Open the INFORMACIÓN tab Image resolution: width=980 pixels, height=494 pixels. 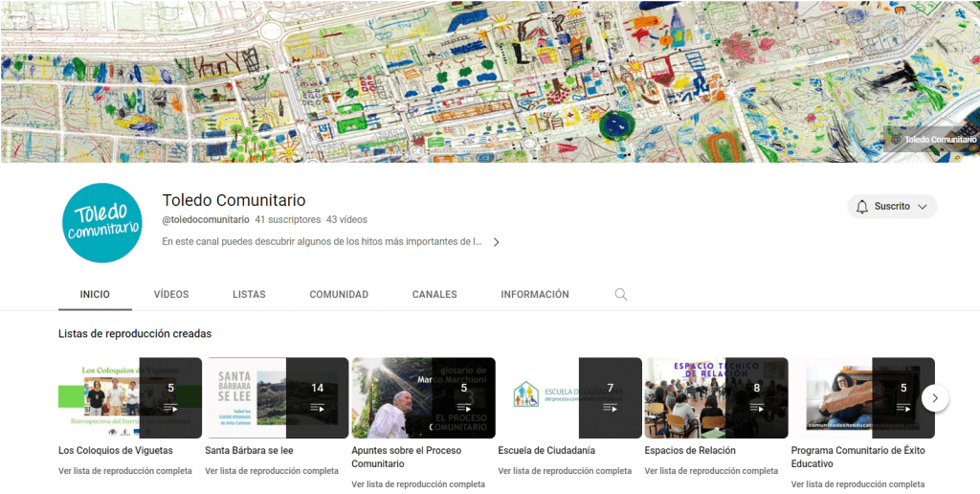click(x=535, y=295)
